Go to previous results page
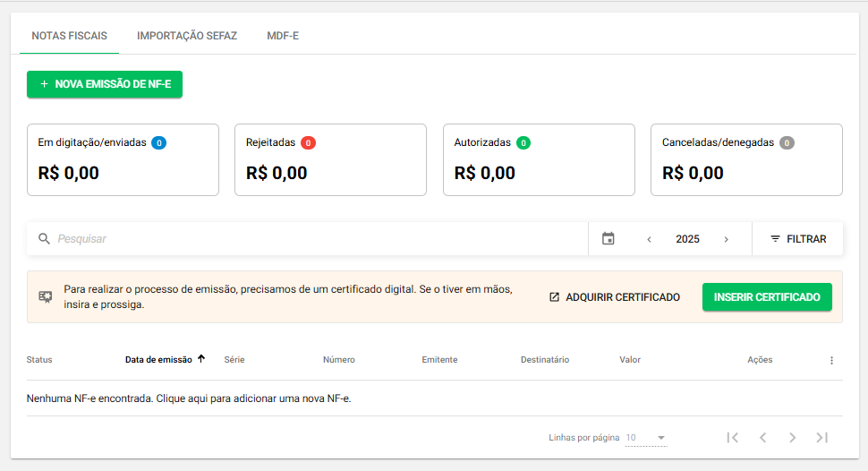Image resolution: width=868 pixels, height=471 pixels. click(x=762, y=438)
